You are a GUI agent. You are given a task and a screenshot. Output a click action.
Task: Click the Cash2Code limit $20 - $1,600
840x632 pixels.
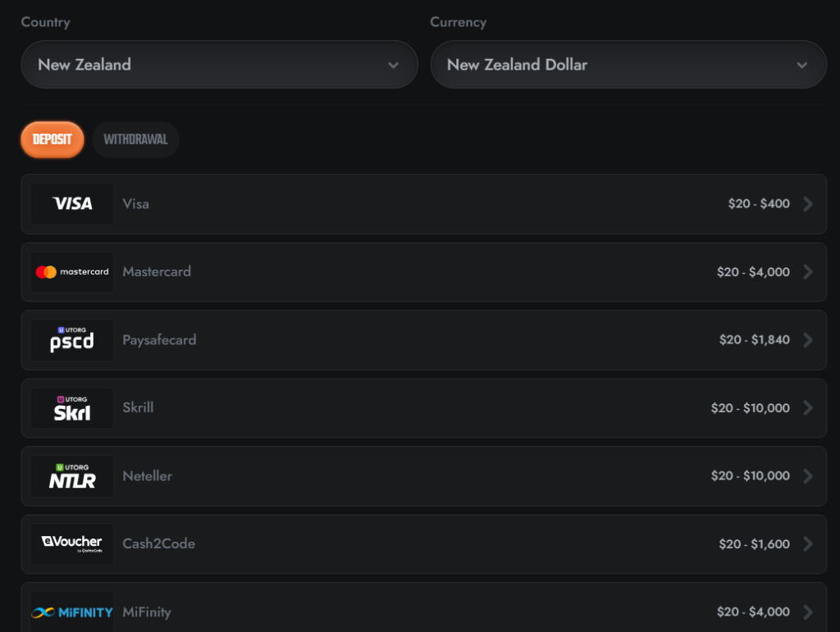click(x=755, y=543)
